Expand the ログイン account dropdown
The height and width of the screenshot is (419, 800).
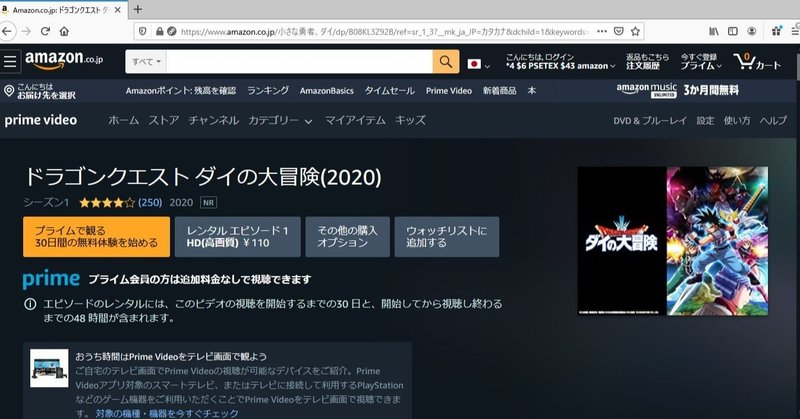coord(560,61)
